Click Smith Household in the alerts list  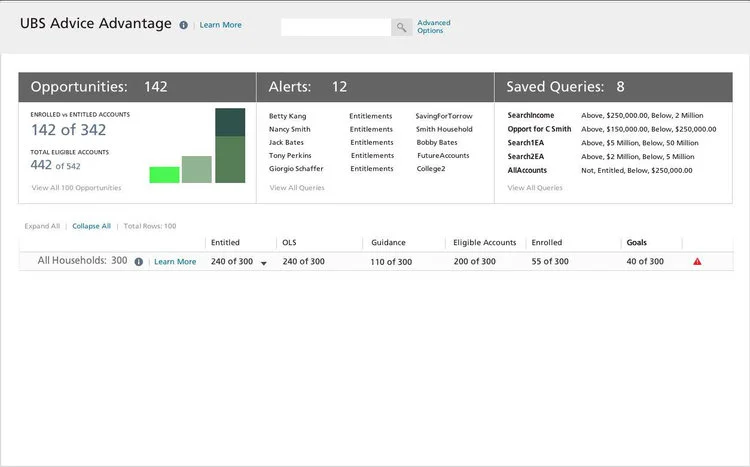click(444, 129)
